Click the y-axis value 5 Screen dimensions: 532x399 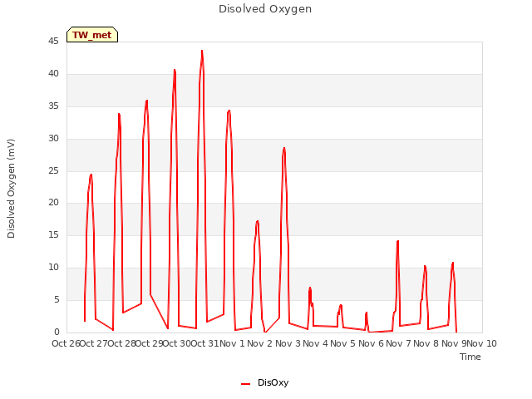click(x=57, y=299)
